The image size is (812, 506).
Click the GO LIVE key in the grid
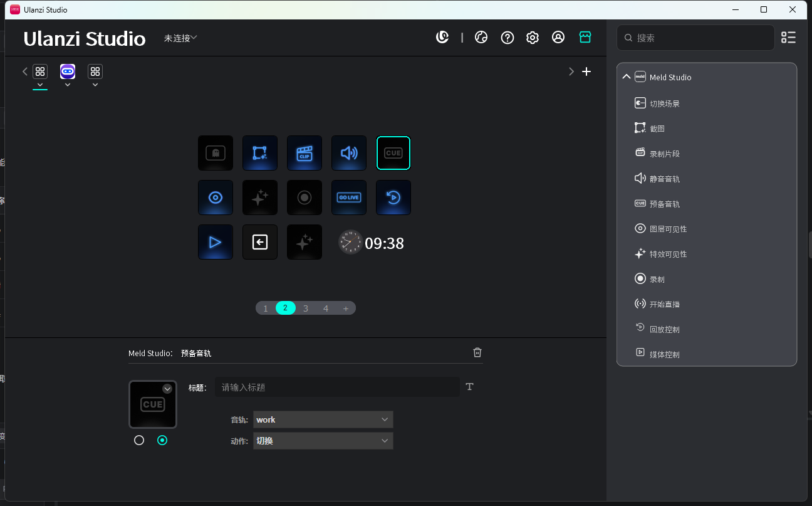click(x=349, y=198)
